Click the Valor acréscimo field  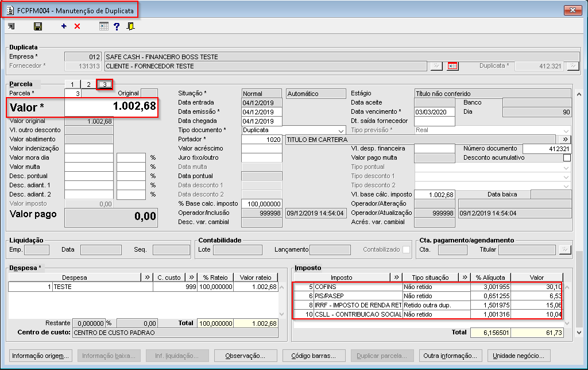pos(262,149)
